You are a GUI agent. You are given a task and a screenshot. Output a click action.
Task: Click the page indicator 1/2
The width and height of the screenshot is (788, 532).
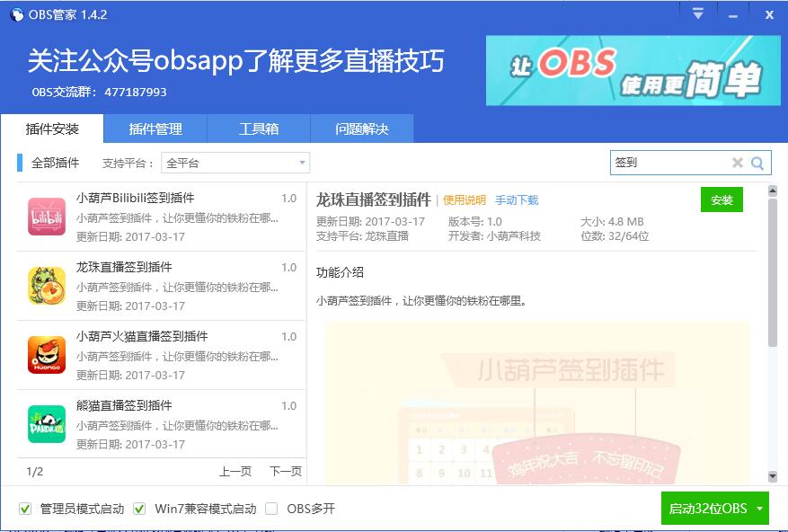click(35, 471)
